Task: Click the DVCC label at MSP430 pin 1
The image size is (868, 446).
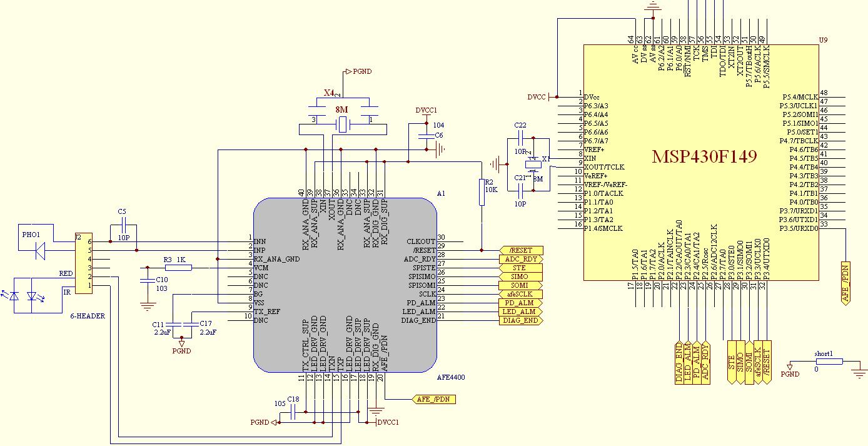Action: 537,97
